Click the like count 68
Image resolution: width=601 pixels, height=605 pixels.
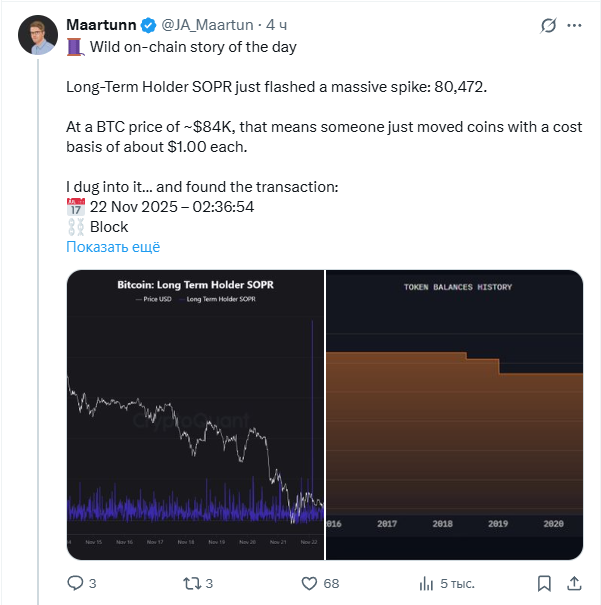332,583
